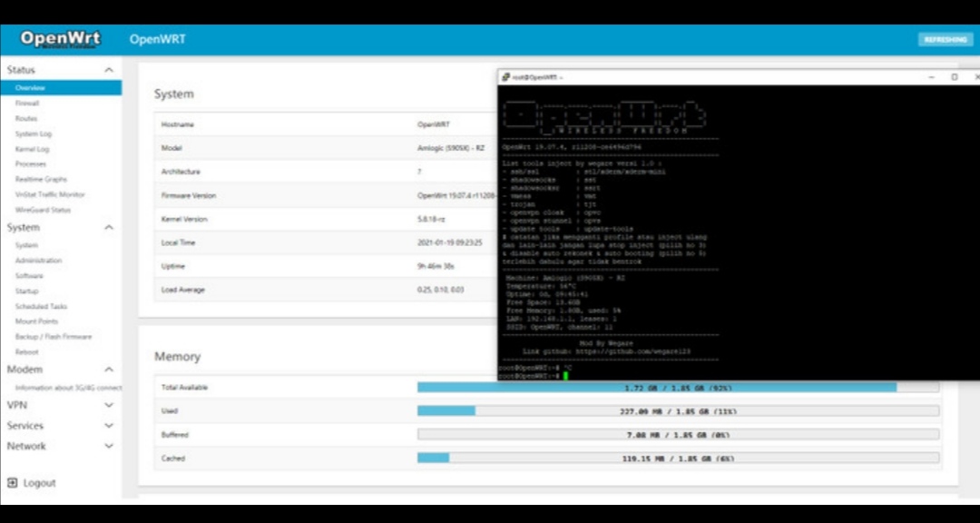Click the PuTTY icon in terminal title bar

[x=505, y=76]
